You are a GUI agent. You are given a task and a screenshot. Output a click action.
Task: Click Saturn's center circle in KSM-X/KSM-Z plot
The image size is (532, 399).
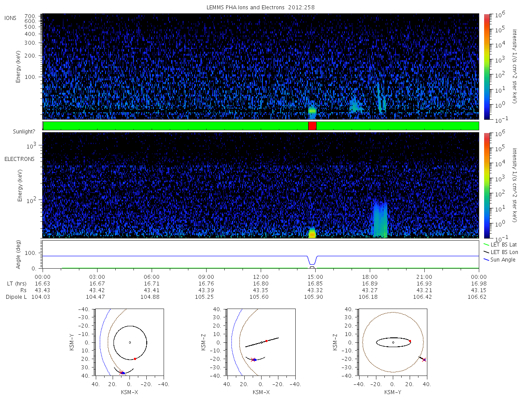coord(262,342)
